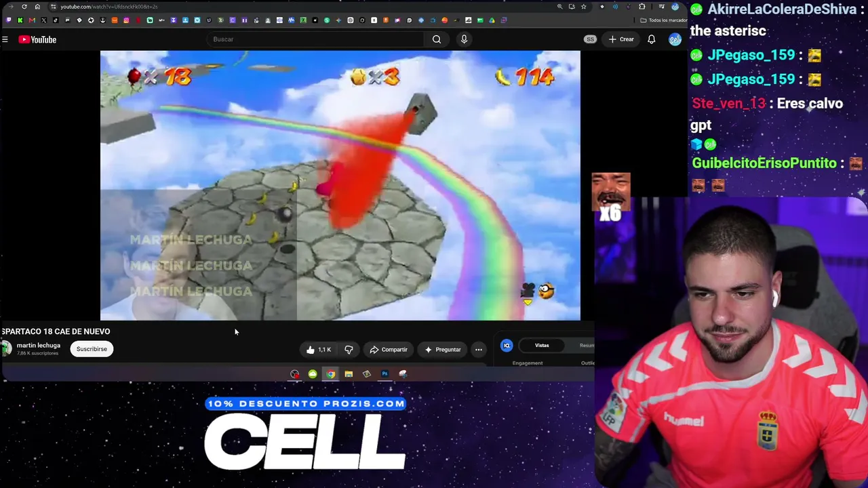
Task: Click the Compartir share button
Action: [x=389, y=350]
